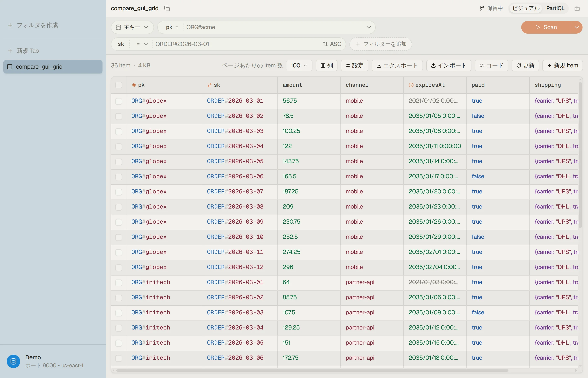
Task: Select checkbox for globex ORDER#2026-03-02 row
Action: coord(118,116)
